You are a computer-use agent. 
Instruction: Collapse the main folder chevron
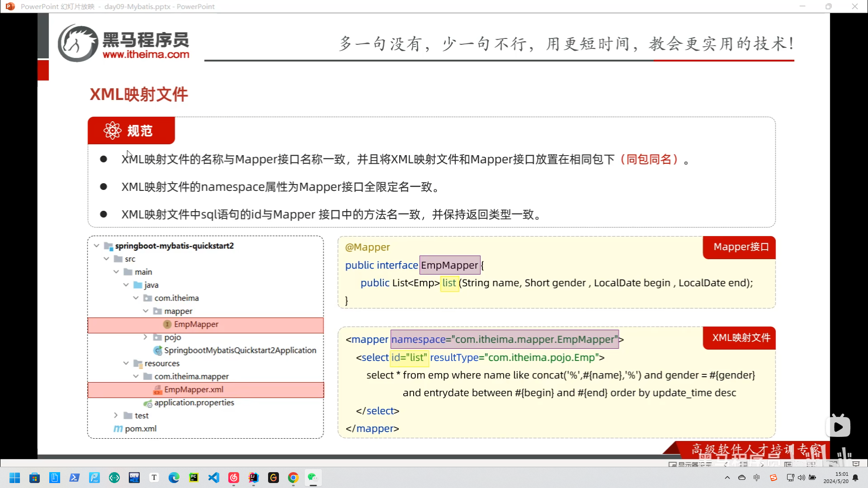click(116, 272)
